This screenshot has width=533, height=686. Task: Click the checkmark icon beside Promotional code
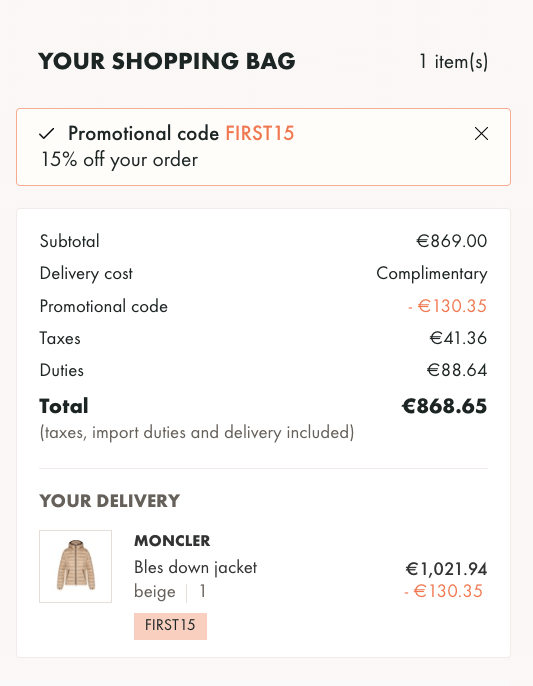(46, 133)
